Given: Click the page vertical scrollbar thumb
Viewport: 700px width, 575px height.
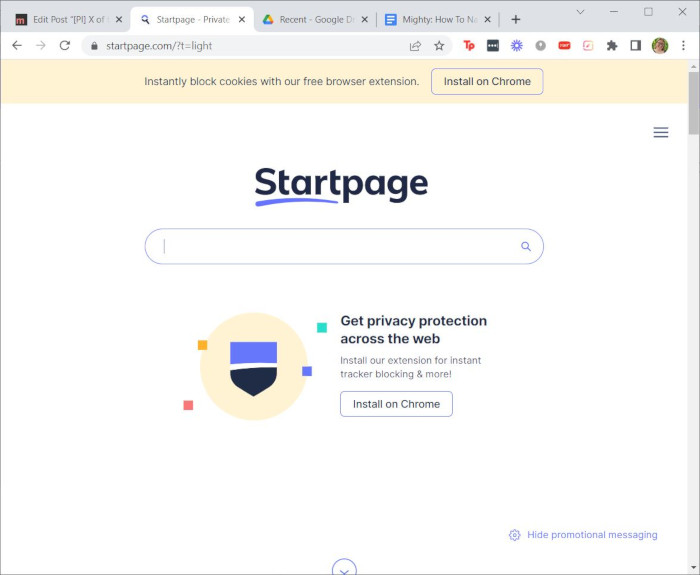Looking at the screenshot, I should [x=693, y=103].
